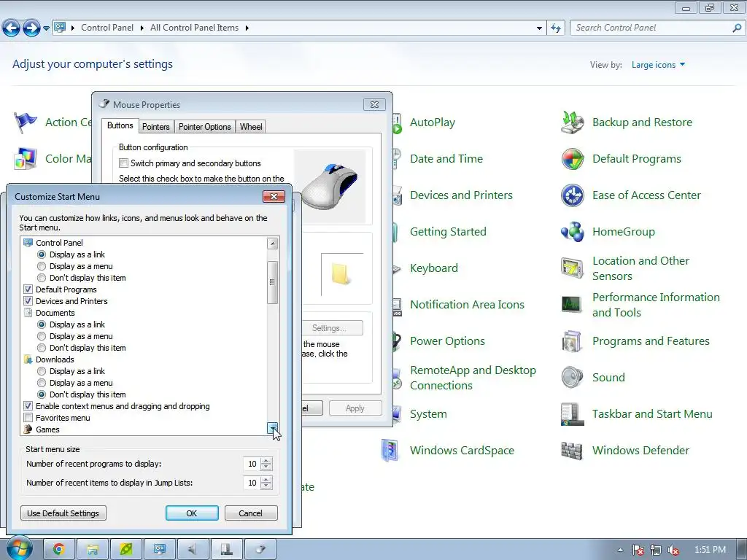Click the Control Panel taskbar button
The height and width of the screenshot is (560, 747).
click(159, 550)
